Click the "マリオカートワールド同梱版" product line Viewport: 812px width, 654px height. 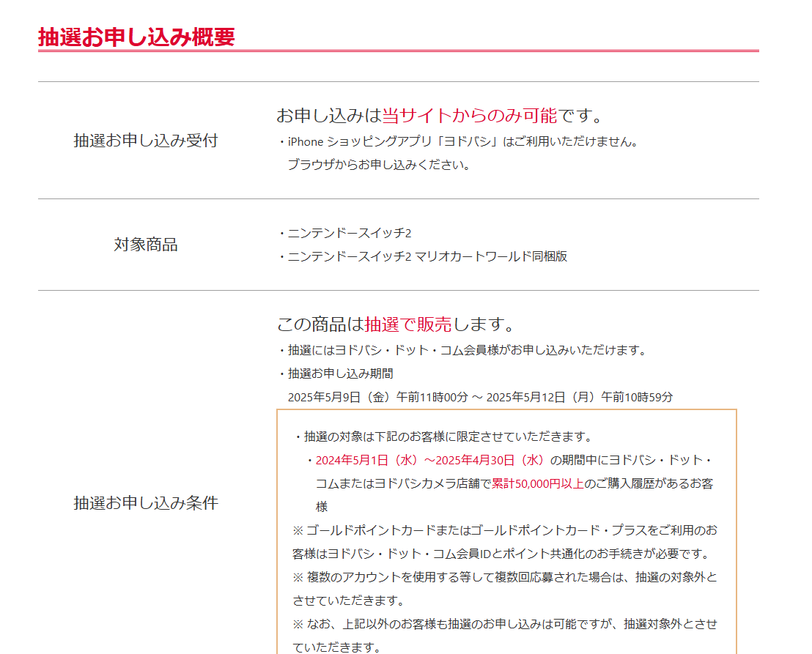(x=423, y=256)
